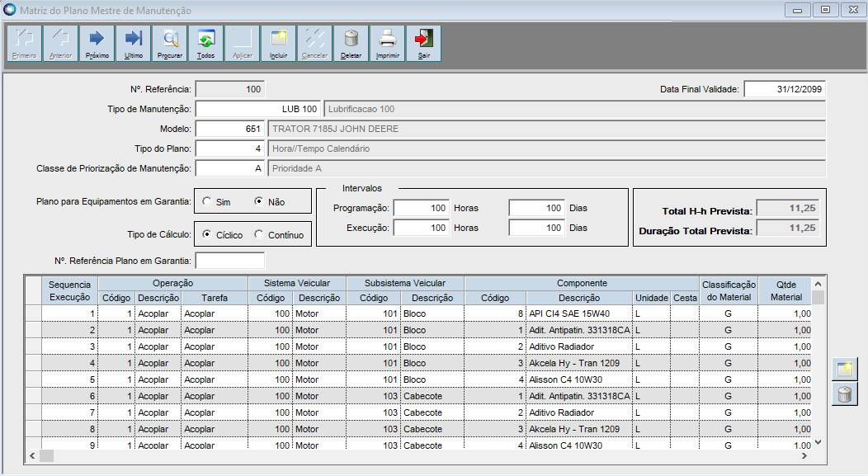Click the Nº. Referência field
Viewport: 868px width, 476px height.
point(230,89)
